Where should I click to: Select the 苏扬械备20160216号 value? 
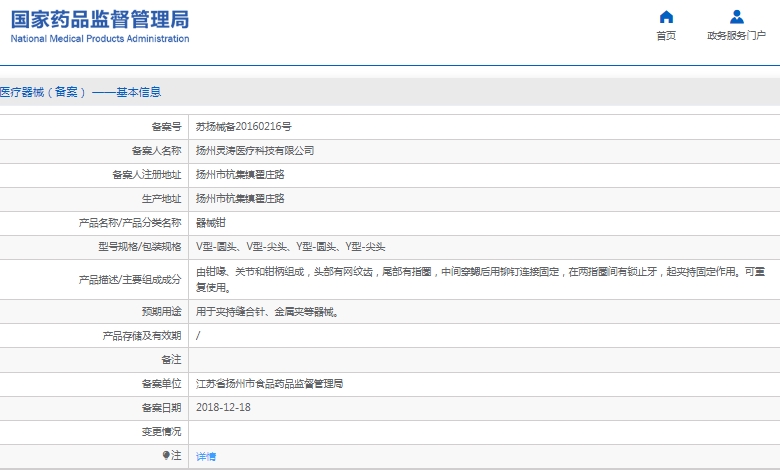click(244, 127)
